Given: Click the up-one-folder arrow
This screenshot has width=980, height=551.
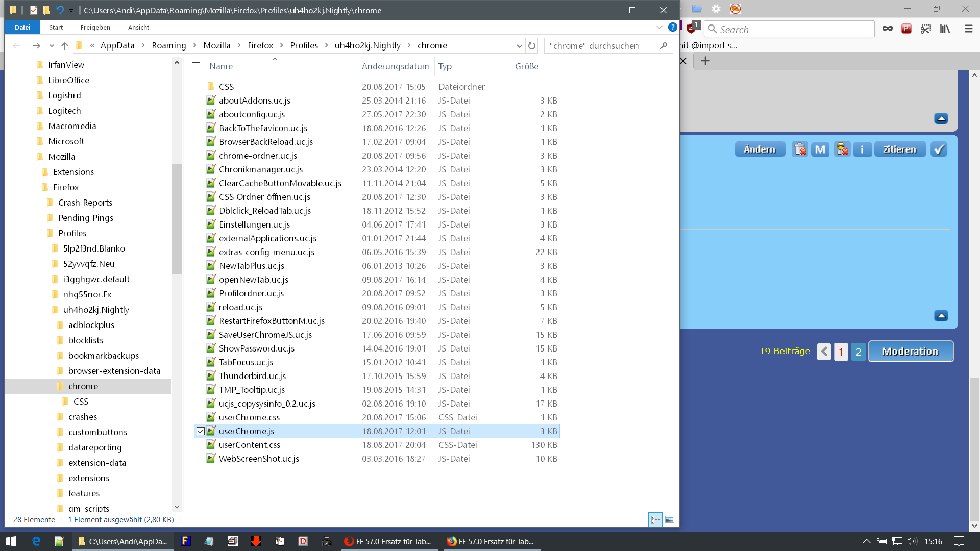Looking at the screenshot, I should click(65, 46).
